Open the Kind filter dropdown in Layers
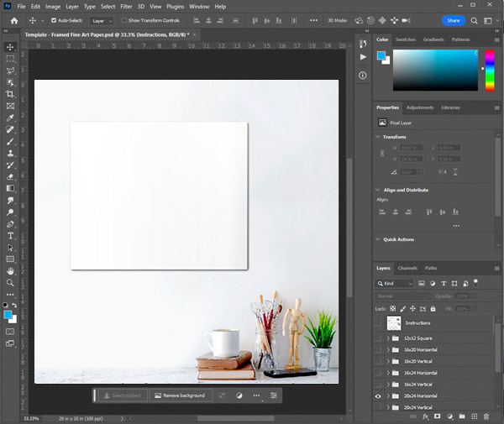 [397, 284]
